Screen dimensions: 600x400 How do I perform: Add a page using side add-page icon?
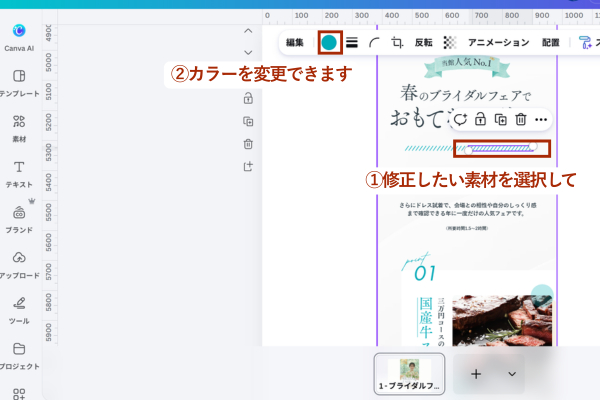pos(248,166)
